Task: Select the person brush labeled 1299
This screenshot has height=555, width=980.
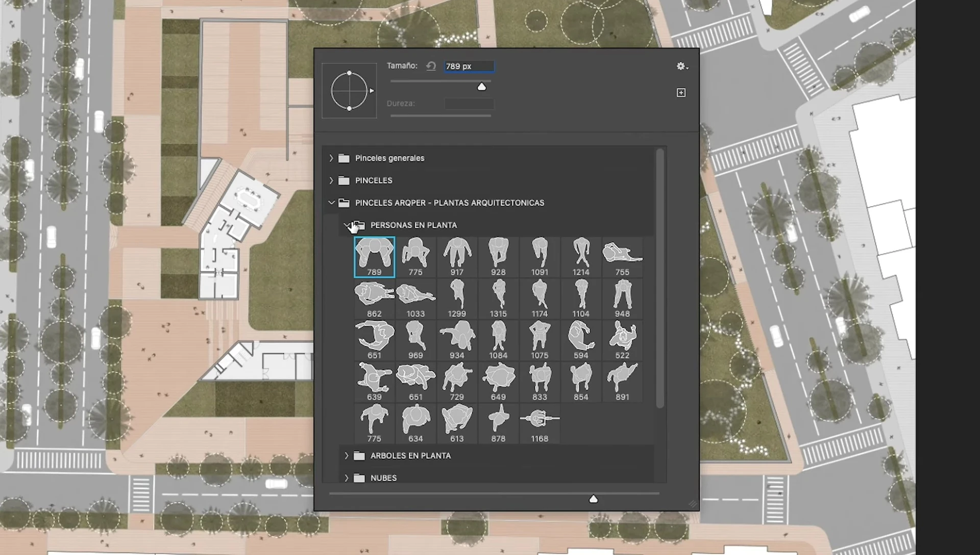Action: 457,299
